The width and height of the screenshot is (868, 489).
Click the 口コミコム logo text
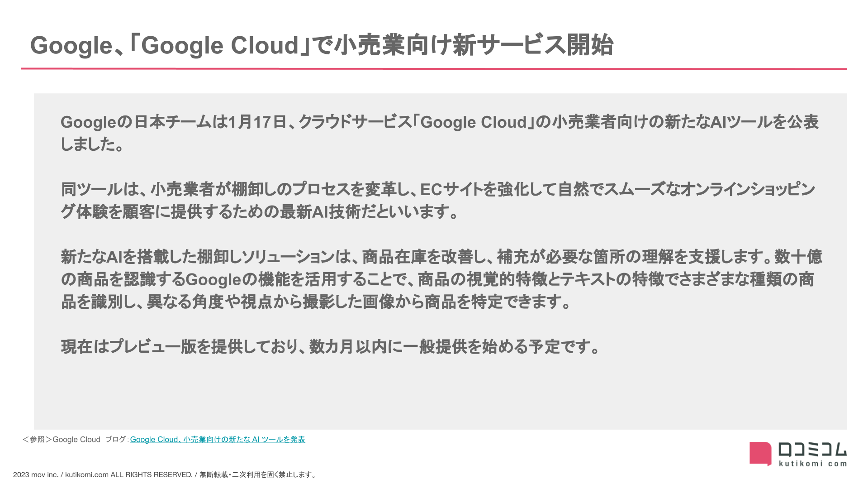click(x=812, y=450)
